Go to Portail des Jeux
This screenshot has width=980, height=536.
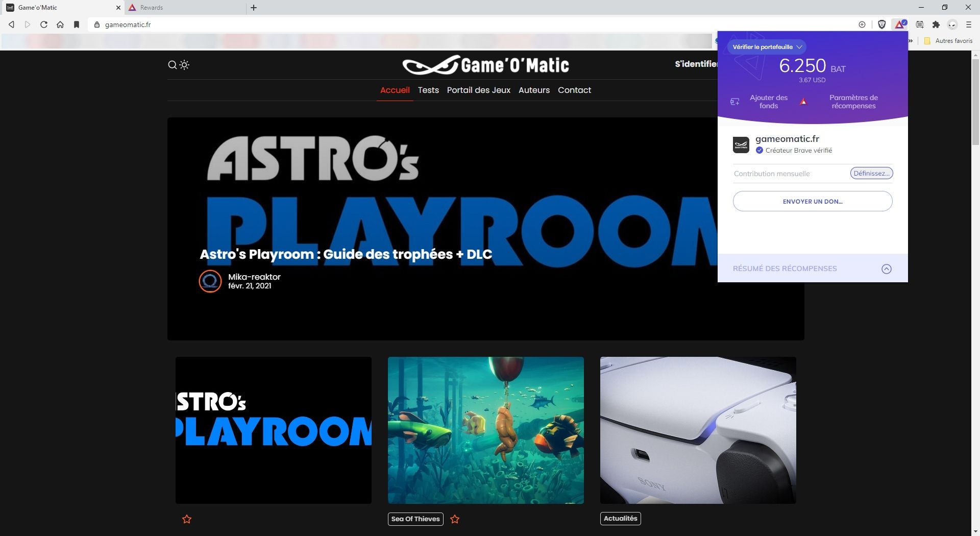(x=479, y=90)
